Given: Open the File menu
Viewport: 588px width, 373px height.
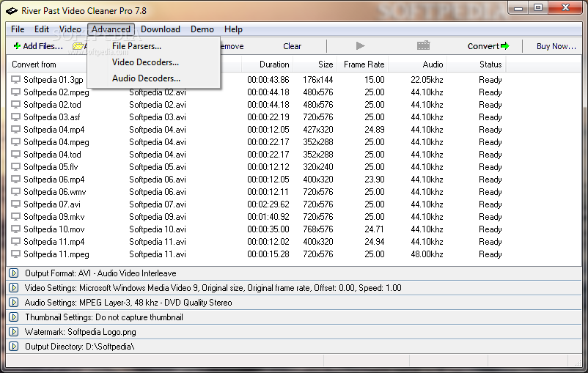Looking at the screenshot, I should click(18, 29).
